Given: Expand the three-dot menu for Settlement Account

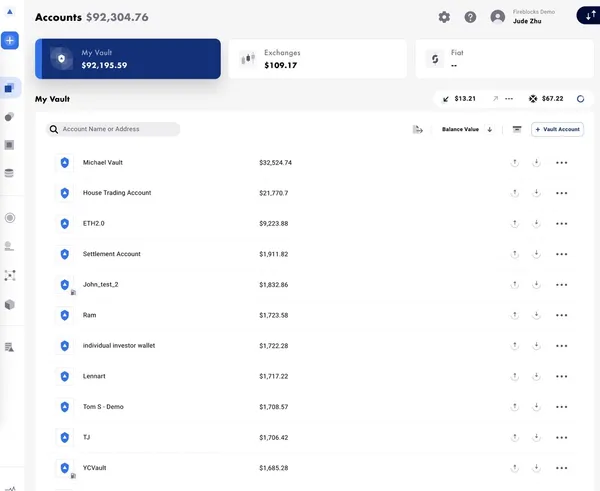Looking at the screenshot, I should click(562, 254).
